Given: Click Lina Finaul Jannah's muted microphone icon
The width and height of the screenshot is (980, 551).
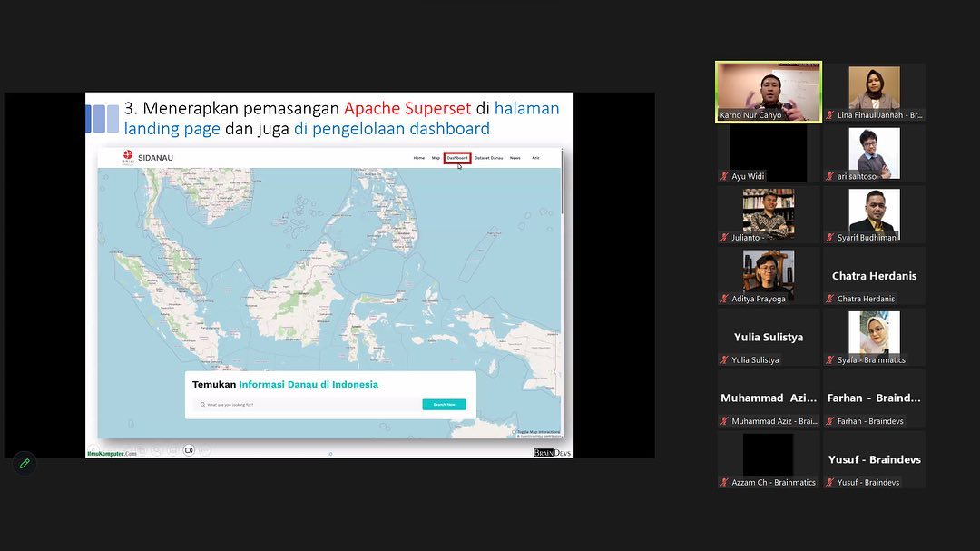Looking at the screenshot, I should pos(830,115).
